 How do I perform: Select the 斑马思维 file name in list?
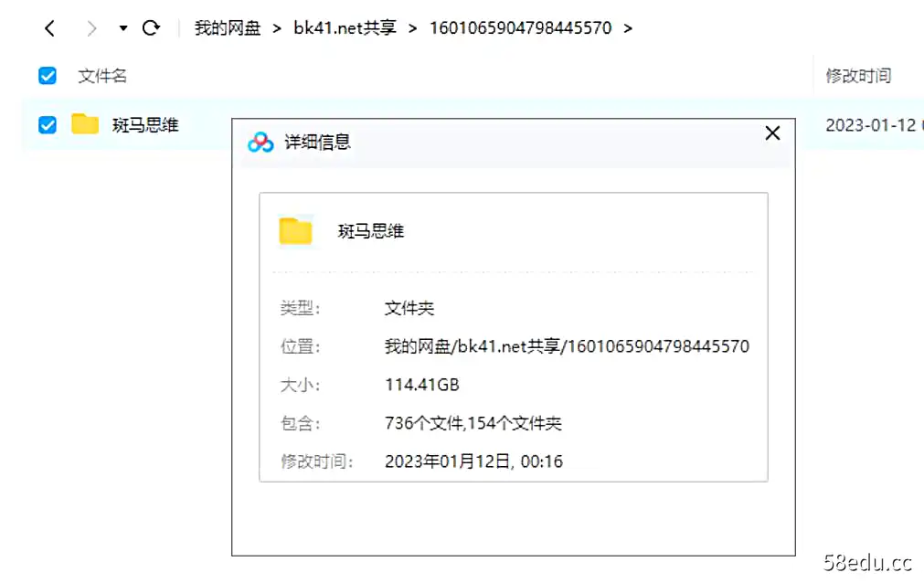click(x=145, y=125)
